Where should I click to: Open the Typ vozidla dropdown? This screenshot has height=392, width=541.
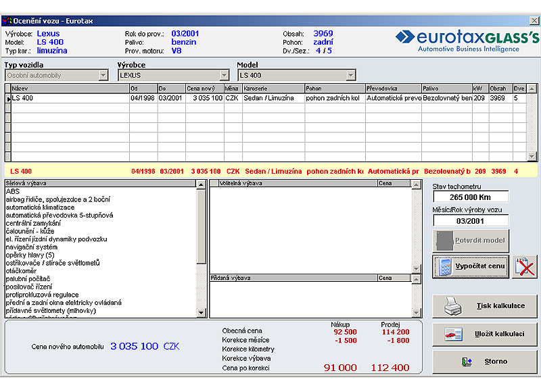tap(103, 75)
